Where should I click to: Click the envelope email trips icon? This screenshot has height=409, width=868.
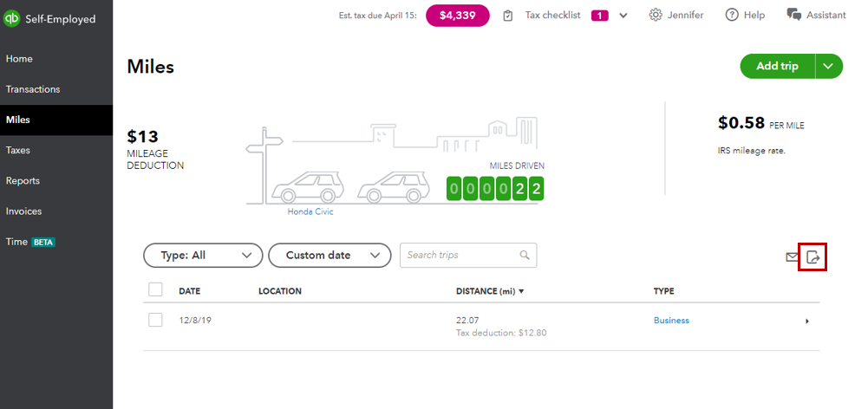point(793,257)
